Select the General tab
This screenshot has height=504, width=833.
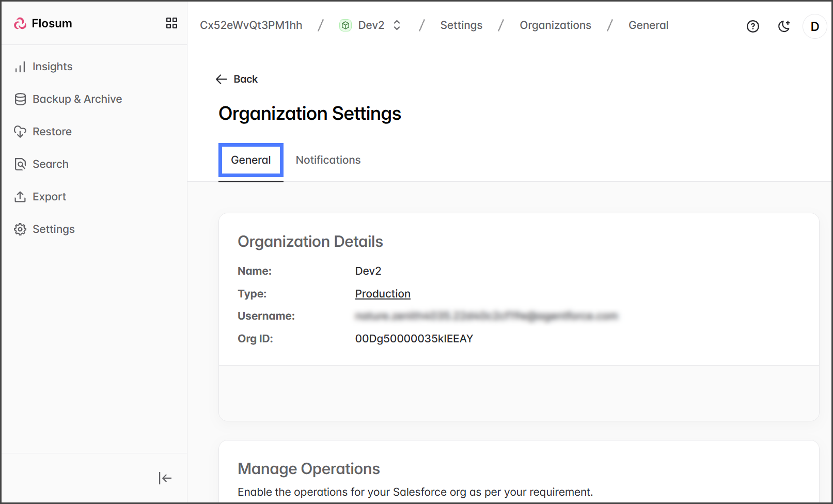coord(250,160)
